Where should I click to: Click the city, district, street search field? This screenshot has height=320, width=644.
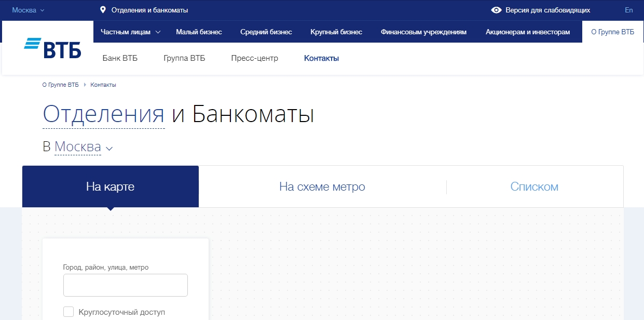click(x=125, y=285)
